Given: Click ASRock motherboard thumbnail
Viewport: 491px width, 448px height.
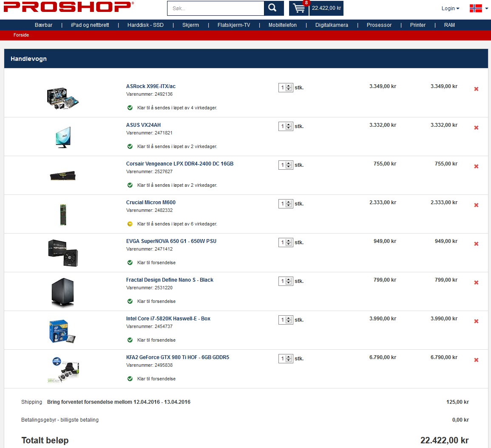Looking at the screenshot, I should point(62,98).
